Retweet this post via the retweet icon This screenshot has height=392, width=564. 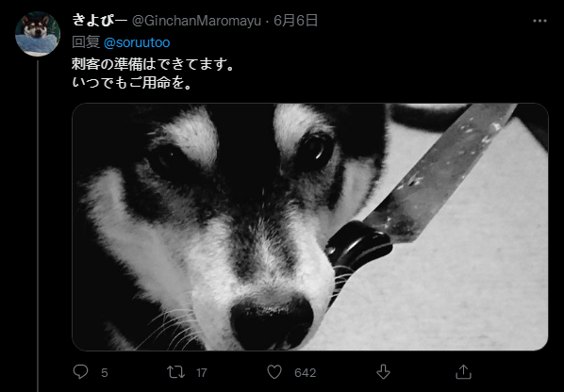175,372
